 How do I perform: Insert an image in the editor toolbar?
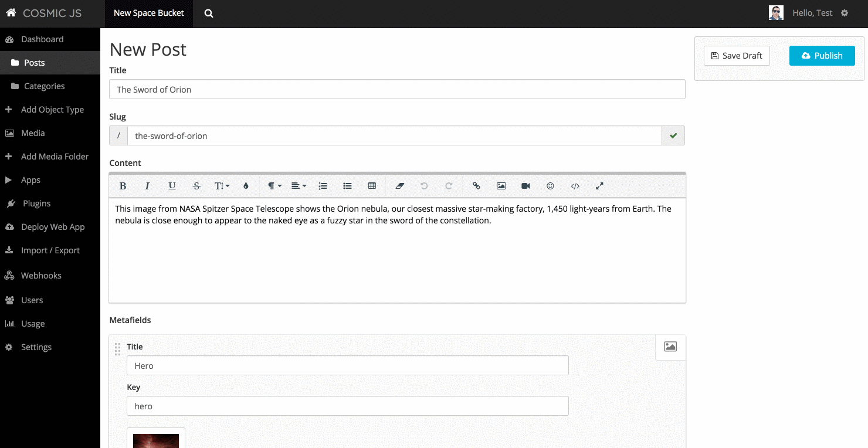click(501, 186)
